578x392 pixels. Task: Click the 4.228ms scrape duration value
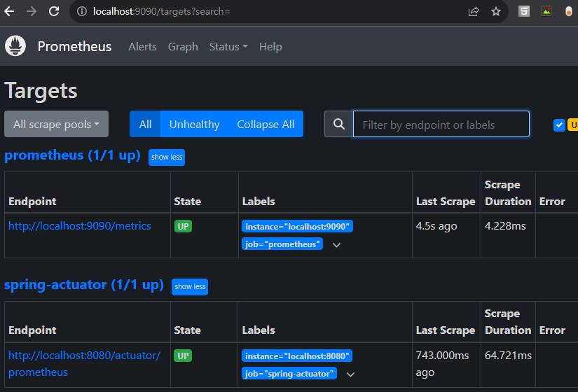point(505,226)
